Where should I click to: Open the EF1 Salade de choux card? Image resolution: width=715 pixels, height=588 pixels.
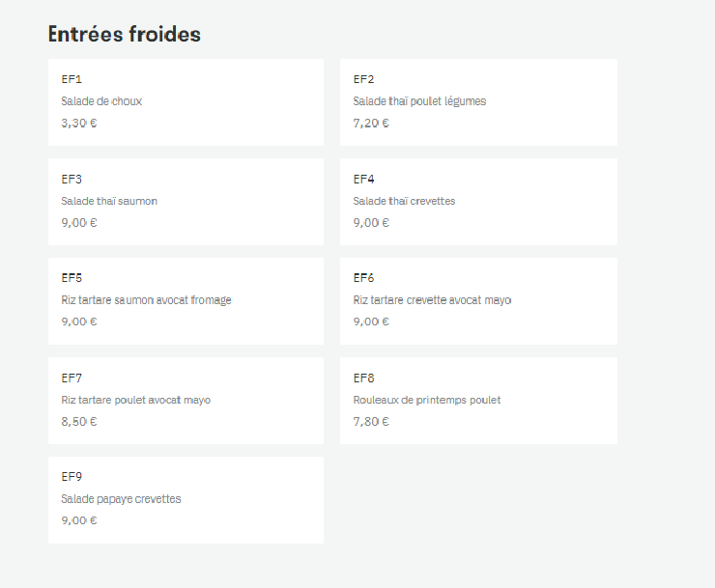coord(186,102)
